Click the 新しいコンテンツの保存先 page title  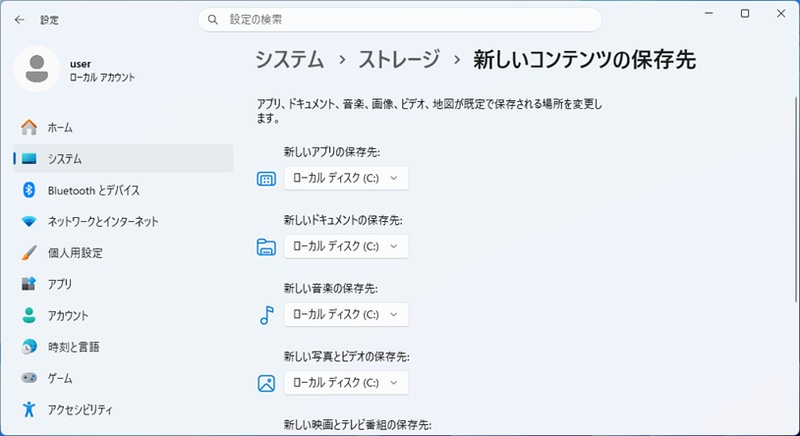[585, 60]
